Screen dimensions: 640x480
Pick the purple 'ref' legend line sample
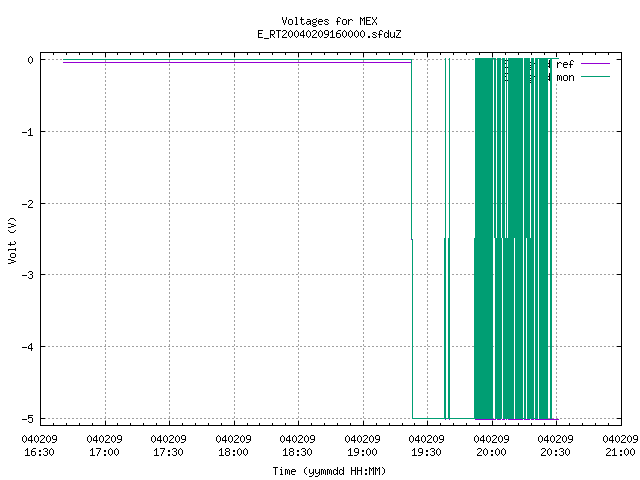595,64
